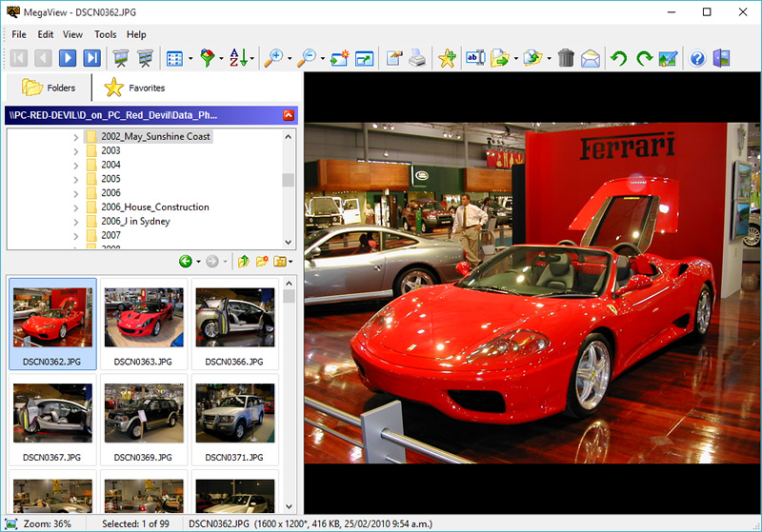Open the Tools menu

(105, 34)
